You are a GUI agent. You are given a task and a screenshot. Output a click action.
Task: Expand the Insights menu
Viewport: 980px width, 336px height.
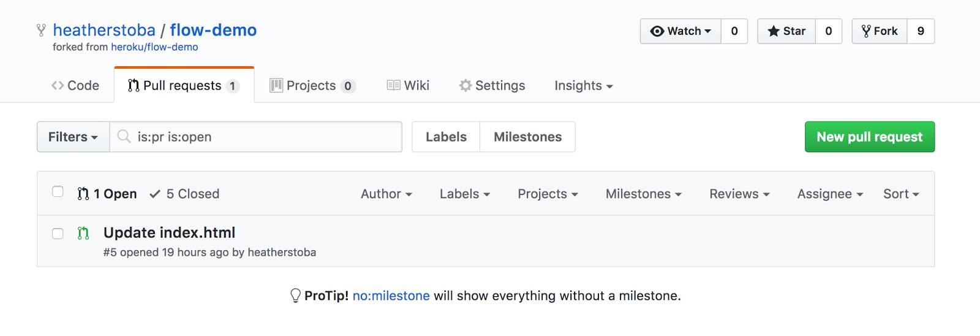[x=584, y=85]
